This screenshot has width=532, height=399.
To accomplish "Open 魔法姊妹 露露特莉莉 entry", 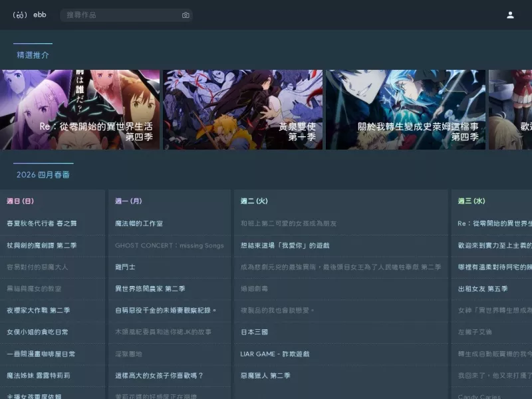I will (x=39, y=376).
